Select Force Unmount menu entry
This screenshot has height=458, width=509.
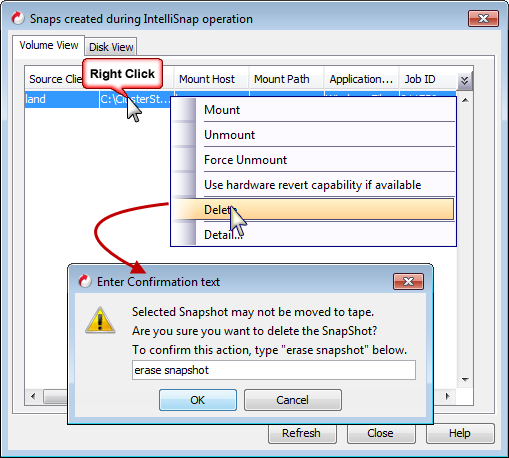(313, 160)
